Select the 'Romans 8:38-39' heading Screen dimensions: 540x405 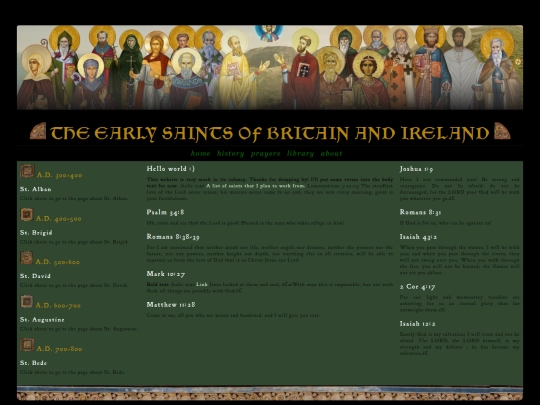point(173,237)
